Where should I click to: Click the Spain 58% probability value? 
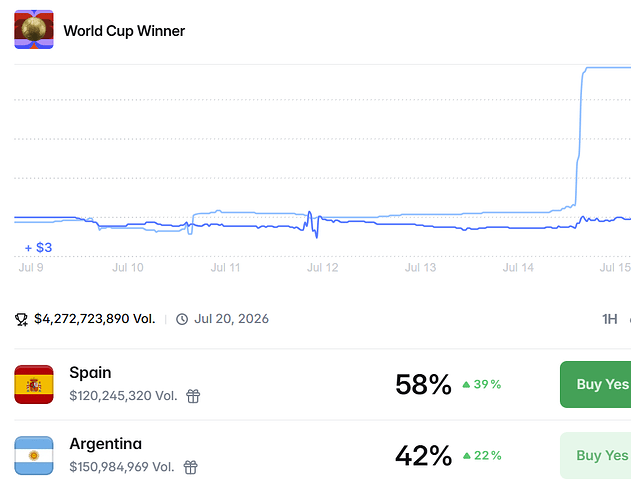click(423, 384)
